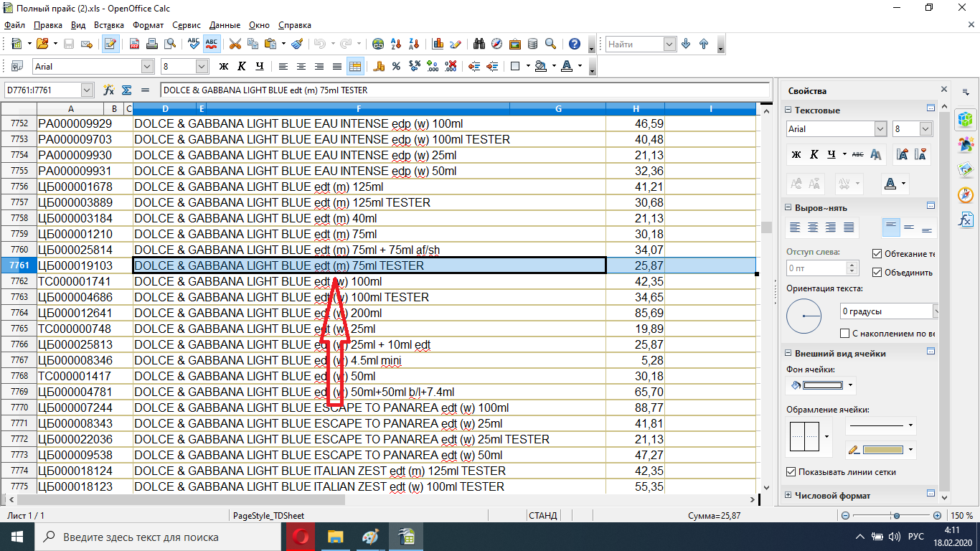Toggle Bold in the formatting toolbar
This screenshot has height=551, width=980.
click(223, 66)
